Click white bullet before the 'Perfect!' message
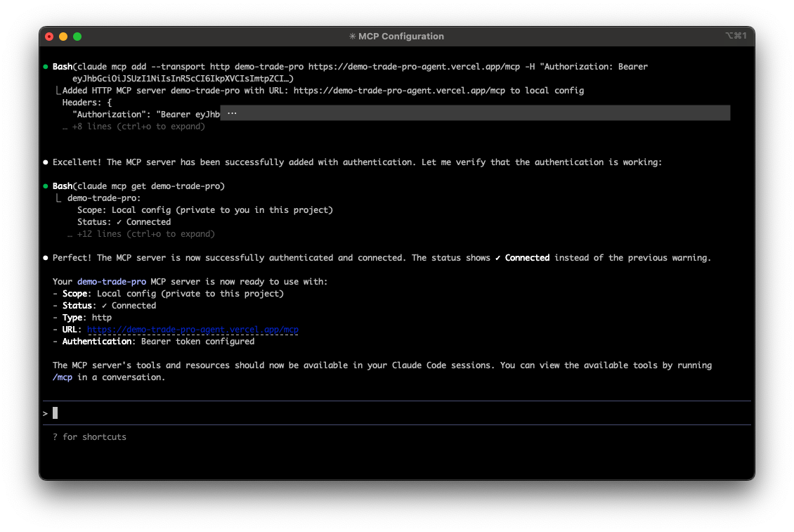Image resolution: width=794 pixels, height=532 pixels. [x=46, y=258]
